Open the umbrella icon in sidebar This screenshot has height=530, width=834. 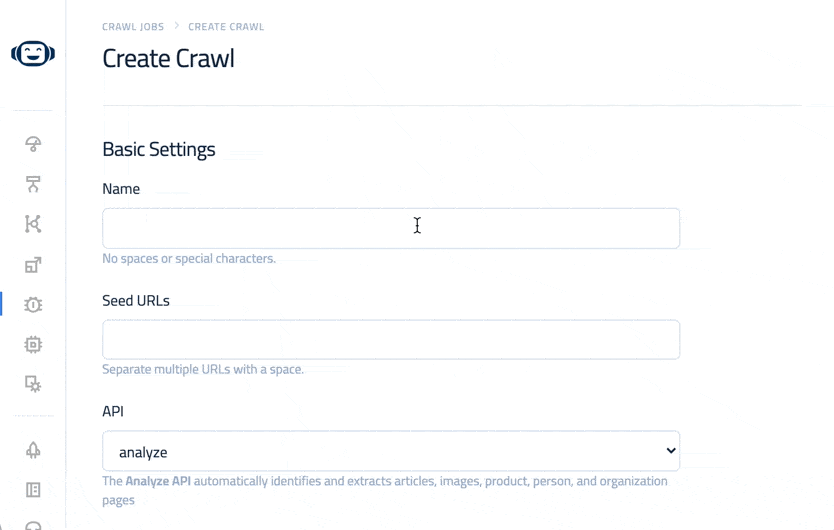click(33, 144)
